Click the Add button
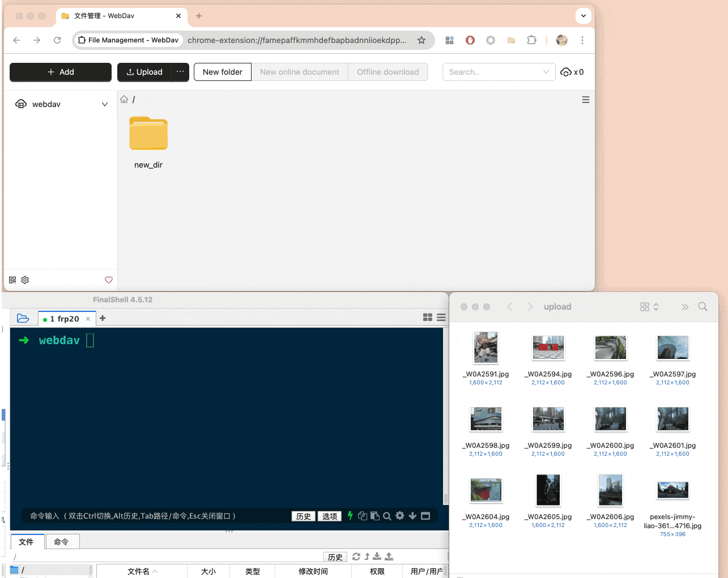 coord(61,72)
